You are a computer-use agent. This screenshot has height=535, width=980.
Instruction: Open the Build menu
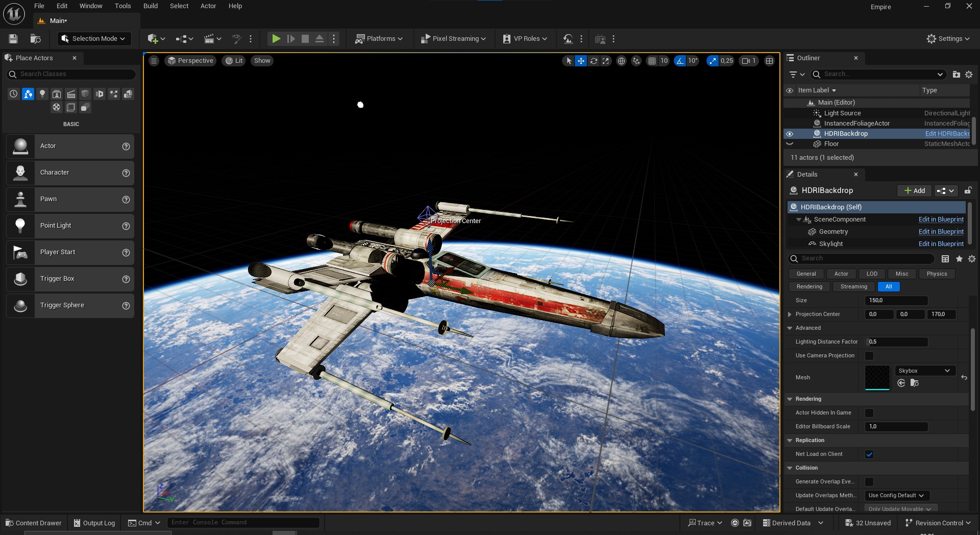151,6
